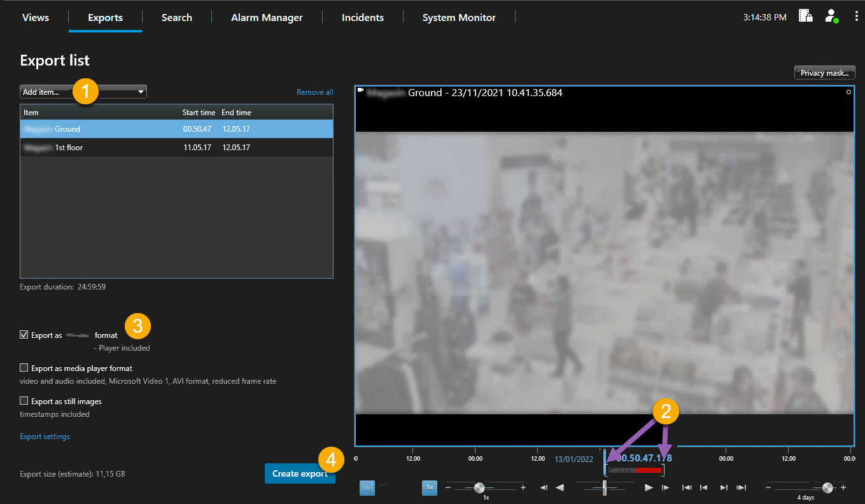Toggle the time selection mode icon
The image size is (865, 504).
[367, 487]
